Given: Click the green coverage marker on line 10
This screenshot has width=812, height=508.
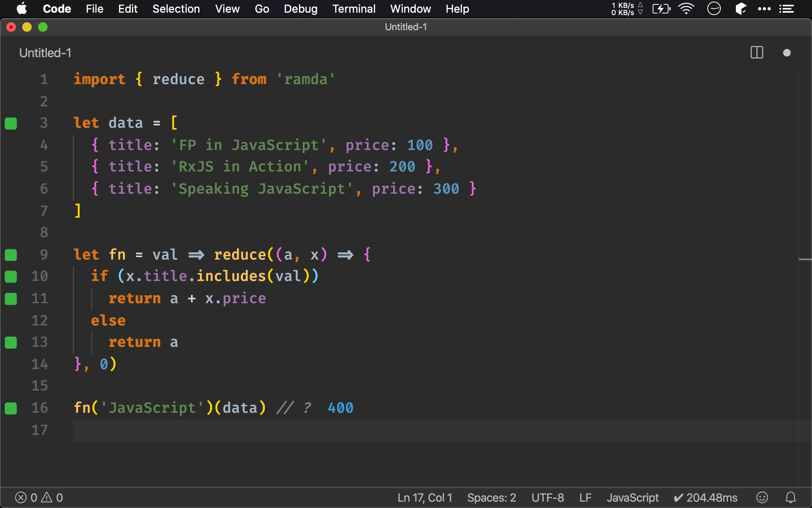Looking at the screenshot, I should [x=11, y=277].
